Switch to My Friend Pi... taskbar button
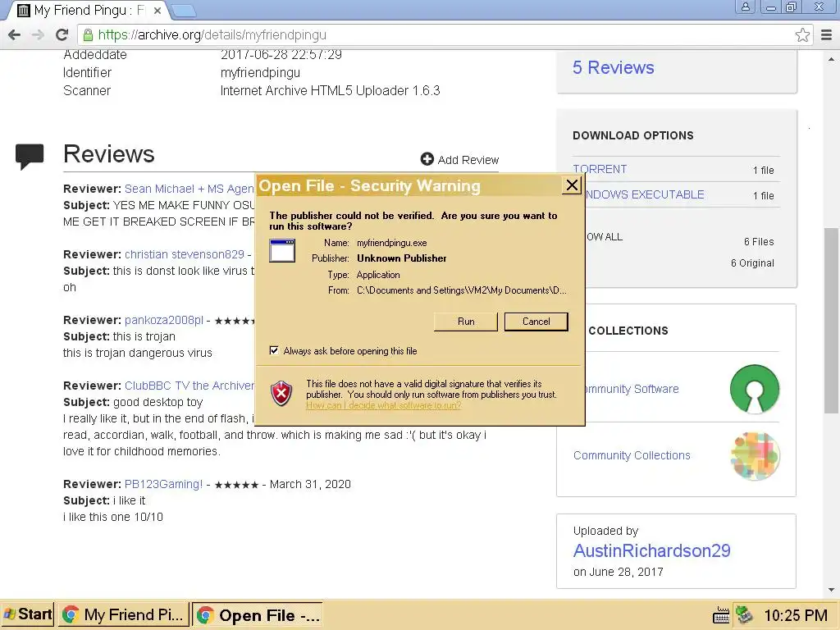This screenshot has height=630, width=840. point(123,614)
